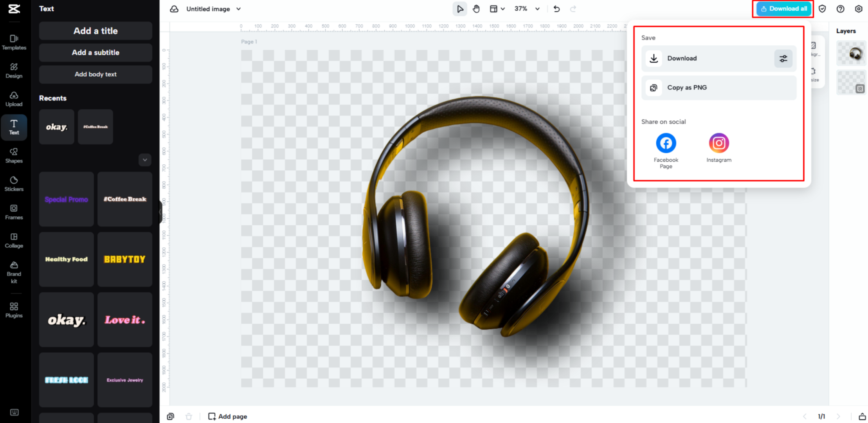Switch to the Collage panel
The width and height of the screenshot is (868, 423).
point(14,240)
